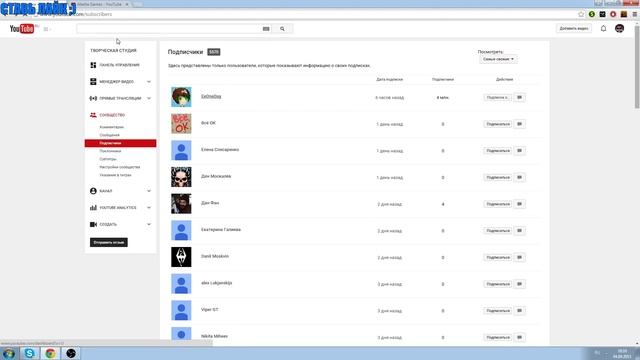Viewport: 640px width, 360px height.
Task: Open Skype from the taskbar
Action: (x=29, y=353)
